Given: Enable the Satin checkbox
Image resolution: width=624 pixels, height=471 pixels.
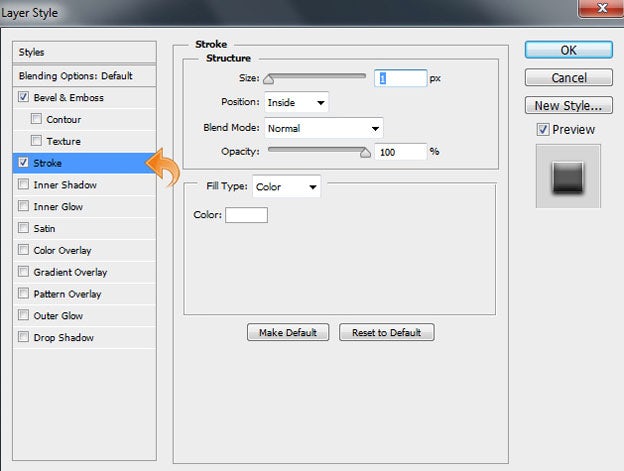Looking at the screenshot, I should pos(23,228).
